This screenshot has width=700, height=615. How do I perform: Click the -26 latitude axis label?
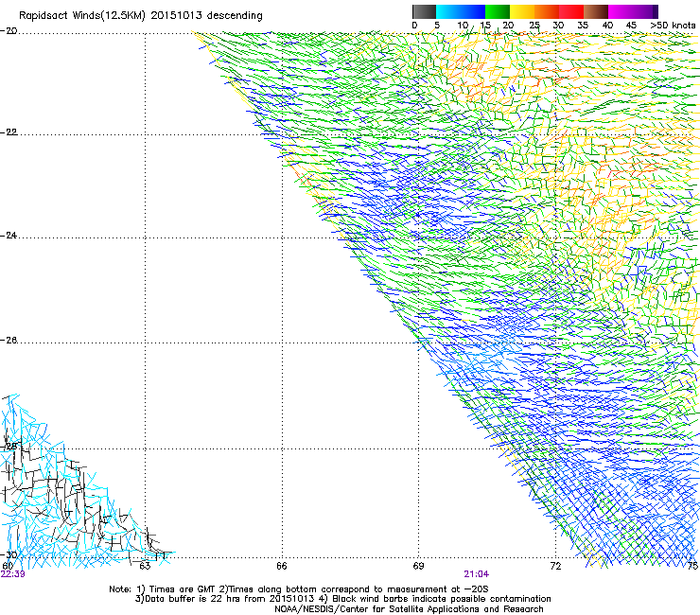[x=9, y=341]
